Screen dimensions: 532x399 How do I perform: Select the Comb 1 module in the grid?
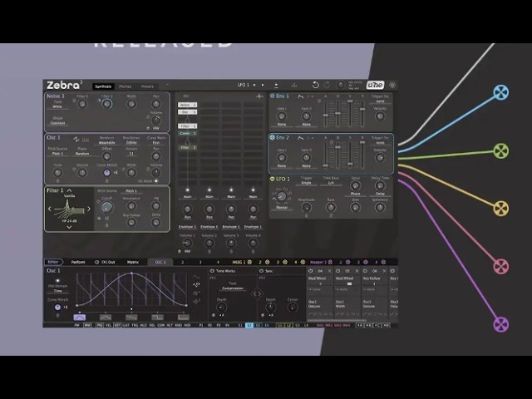pyautogui.click(x=187, y=133)
